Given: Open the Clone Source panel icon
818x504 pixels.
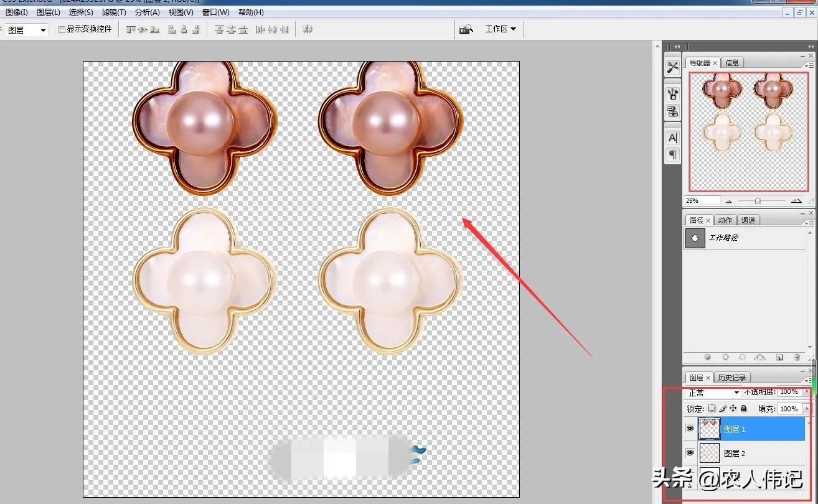Looking at the screenshot, I should point(672,111).
